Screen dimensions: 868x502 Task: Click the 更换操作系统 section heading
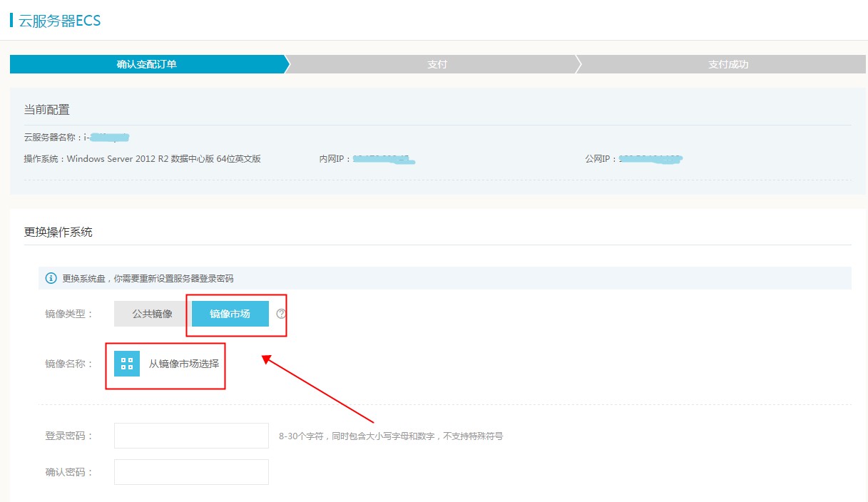click(x=58, y=232)
